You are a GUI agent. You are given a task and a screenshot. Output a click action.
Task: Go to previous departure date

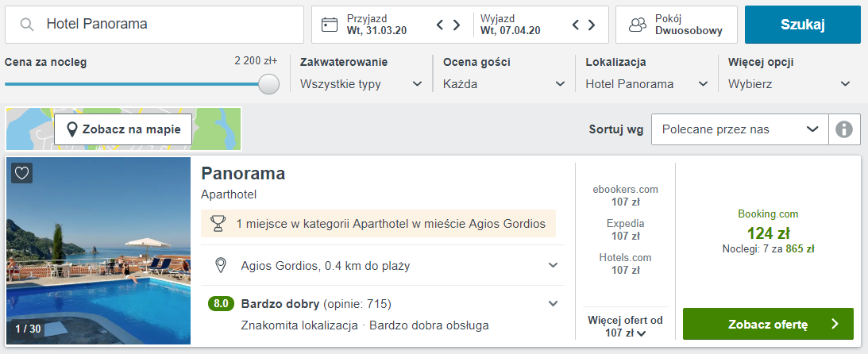pyautogui.click(x=577, y=25)
